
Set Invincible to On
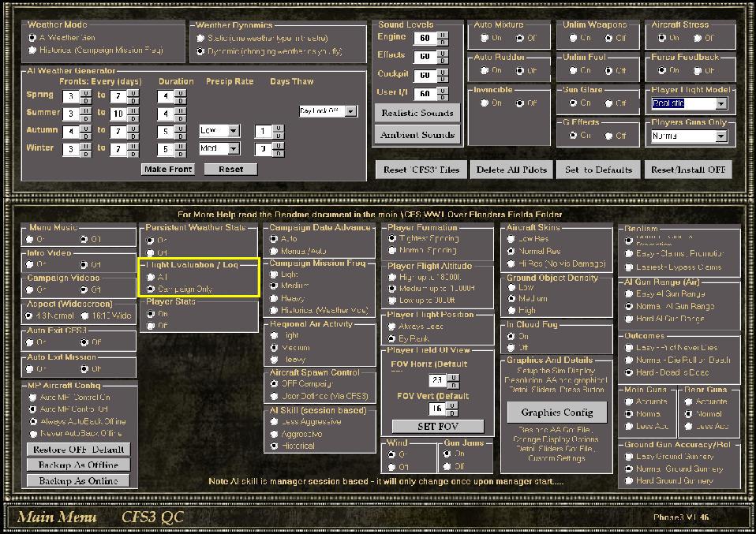coord(484,103)
